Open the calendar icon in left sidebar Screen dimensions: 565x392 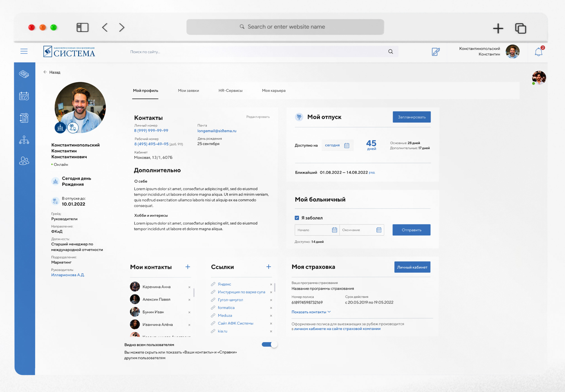(x=24, y=96)
